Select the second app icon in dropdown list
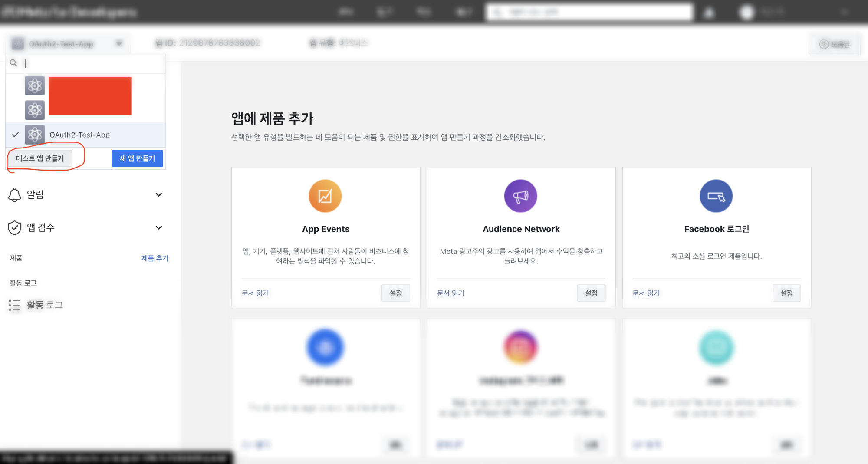 [x=35, y=110]
